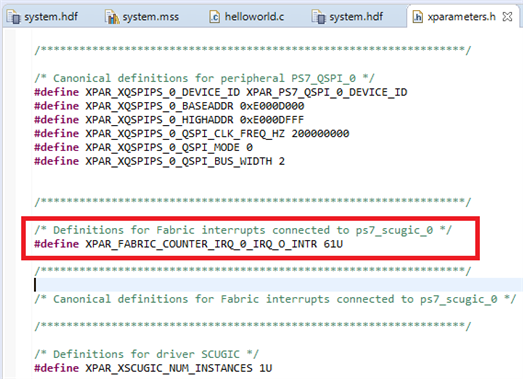Click the second system.hdf tab icon
523x379 pixels.
[x=319, y=17]
